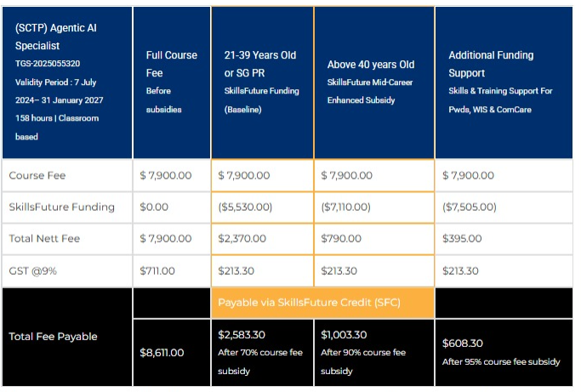Image resolution: width=581 pixels, height=392 pixels.
Task: Click the $1,003.30 payable amount
Action: [x=345, y=335]
